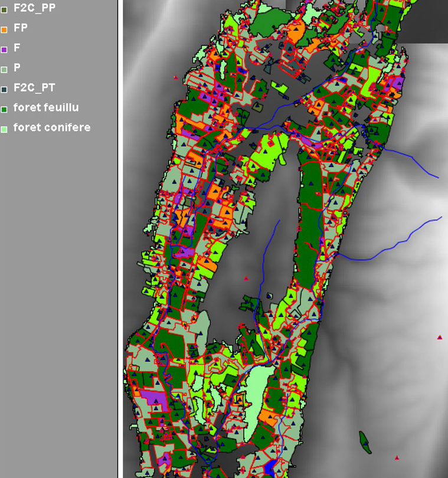Select the dark F2C_PT legend swatch
This screenshot has width=448, height=478.
(x=4, y=89)
